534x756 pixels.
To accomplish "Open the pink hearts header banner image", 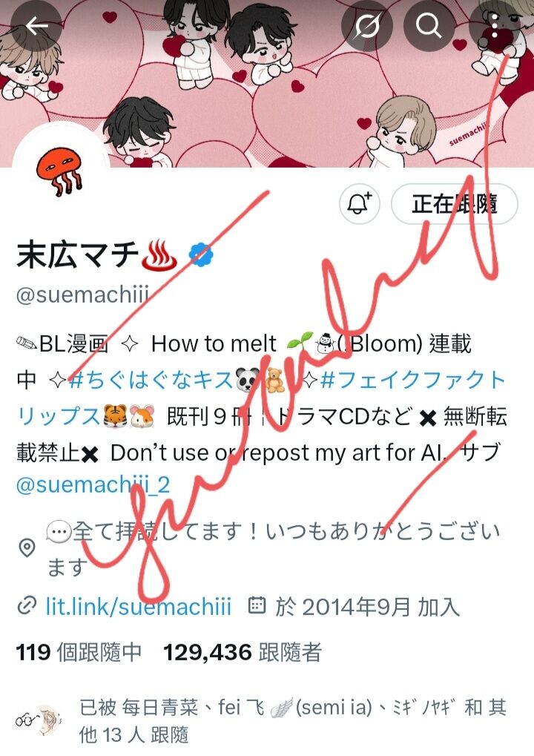I will (x=267, y=83).
